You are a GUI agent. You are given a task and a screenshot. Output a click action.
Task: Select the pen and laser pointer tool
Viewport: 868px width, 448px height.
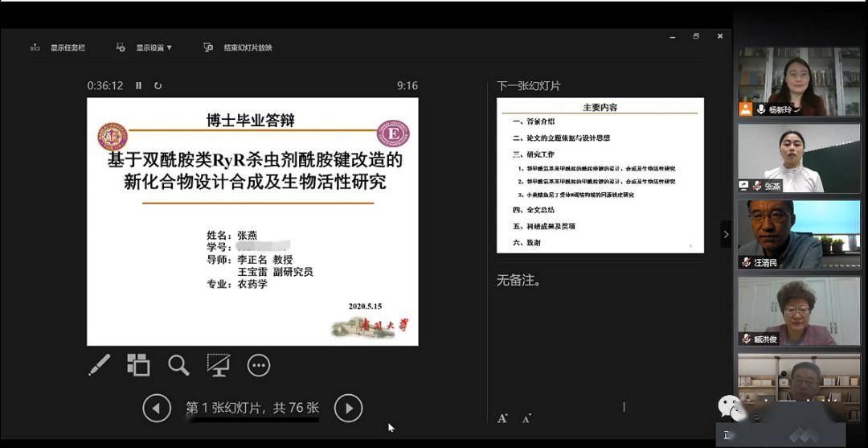pyautogui.click(x=100, y=365)
